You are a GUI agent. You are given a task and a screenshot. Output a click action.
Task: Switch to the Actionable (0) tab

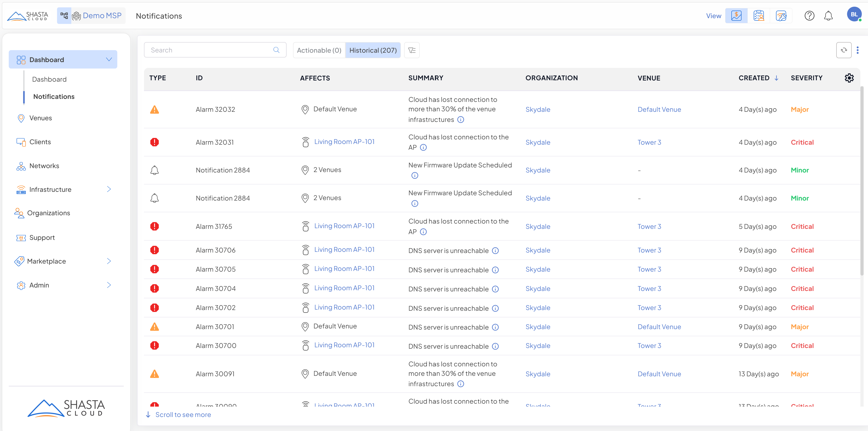pos(319,50)
